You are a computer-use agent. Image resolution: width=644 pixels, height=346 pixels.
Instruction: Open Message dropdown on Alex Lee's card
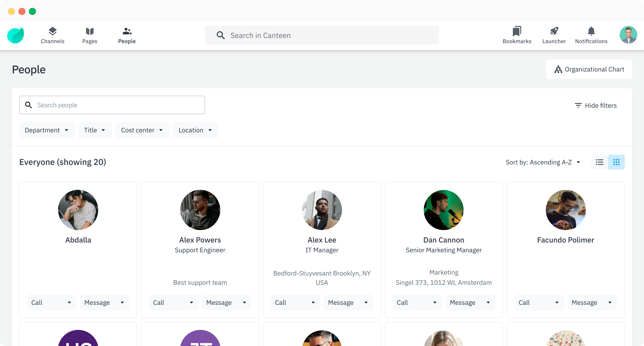[348, 302]
